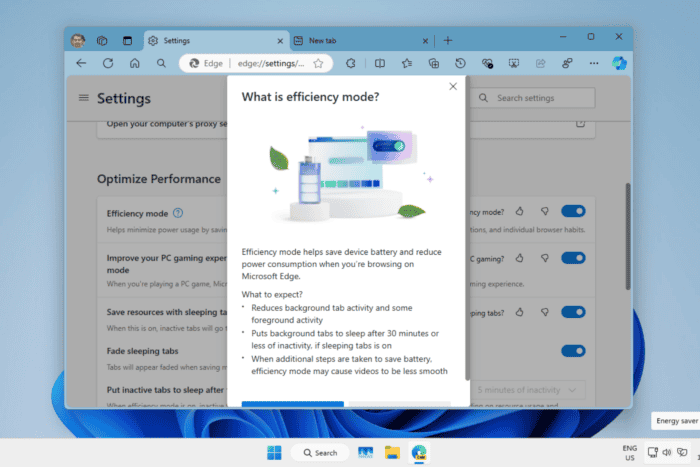The height and width of the screenshot is (467, 700).
Task: Thumbs down the sleeping tabs row
Action: (x=545, y=312)
